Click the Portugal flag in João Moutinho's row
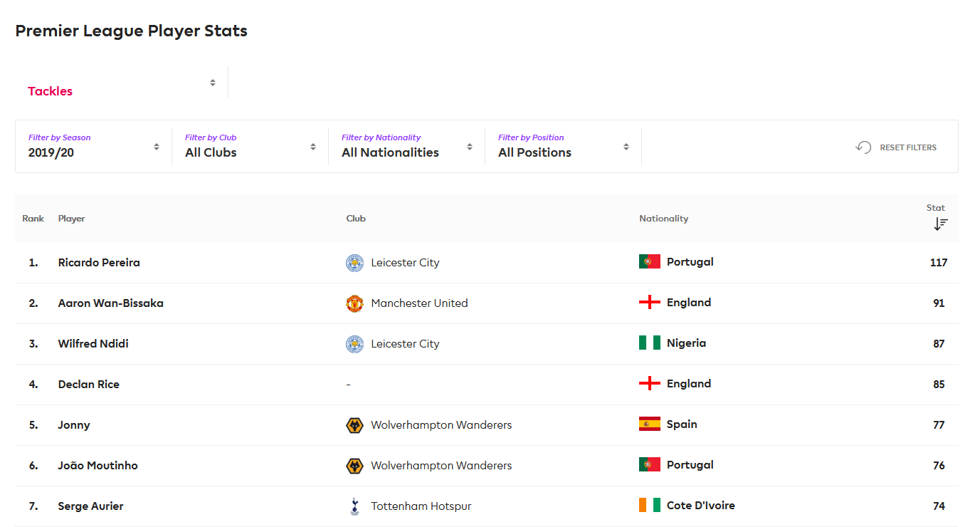The height and width of the screenshot is (527, 980). tap(650, 464)
